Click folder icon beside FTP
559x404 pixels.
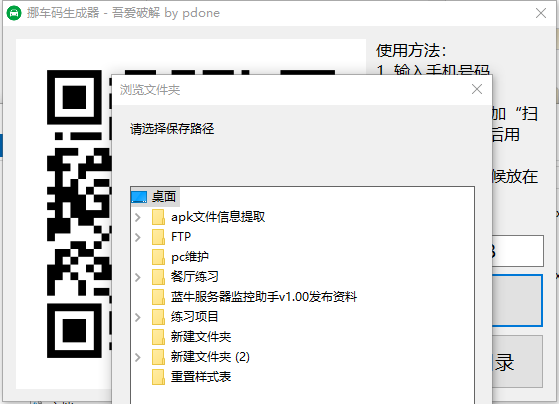click(x=158, y=237)
